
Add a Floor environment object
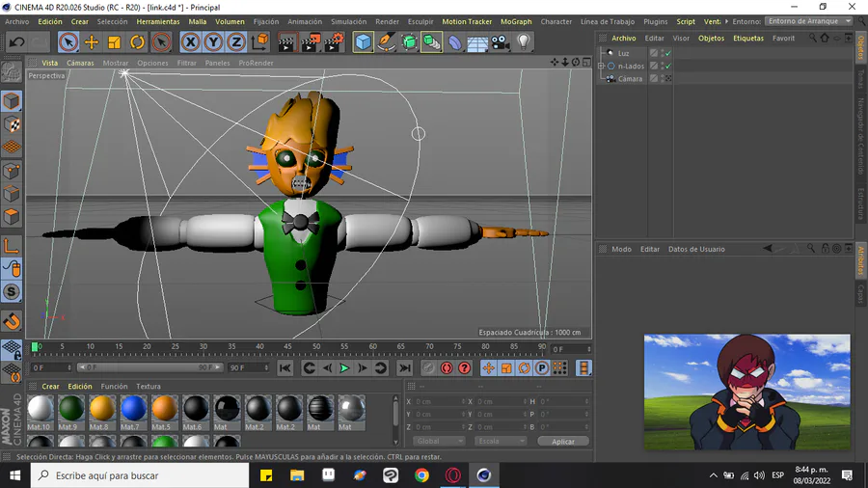[x=477, y=42]
